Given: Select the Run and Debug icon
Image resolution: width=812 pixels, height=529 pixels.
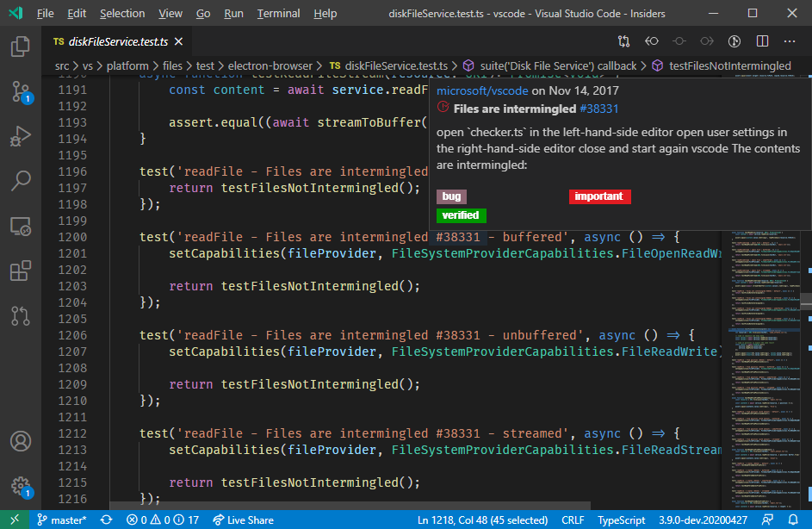Looking at the screenshot, I should (x=20, y=135).
